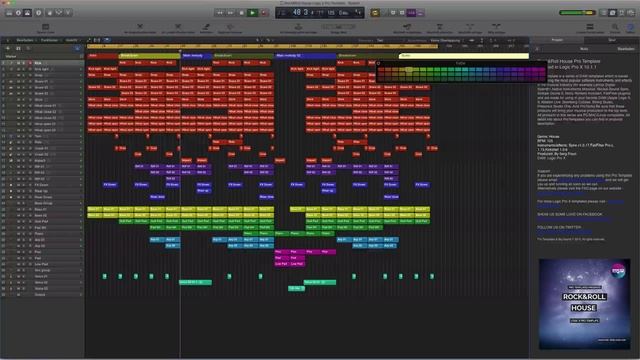The image size is (640, 360).
Task: Stop playback with the Stop button
Action: [x=242, y=13]
